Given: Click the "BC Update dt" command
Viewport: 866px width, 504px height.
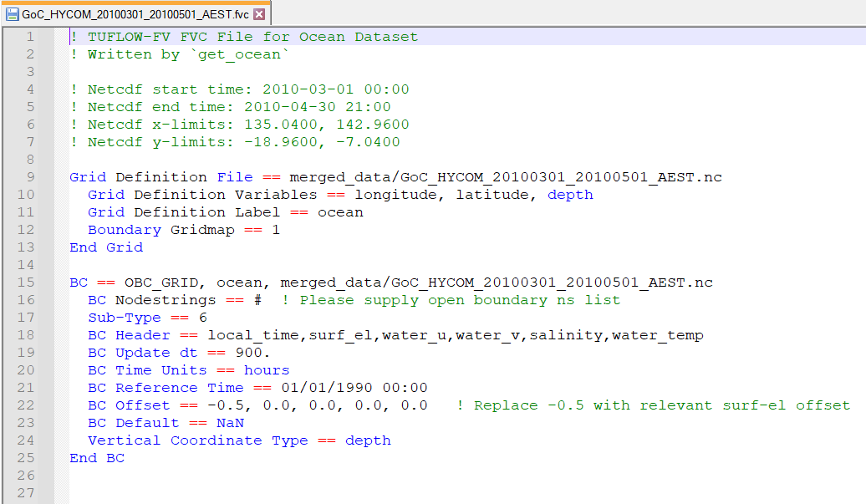Looking at the screenshot, I should coord(142,353).
